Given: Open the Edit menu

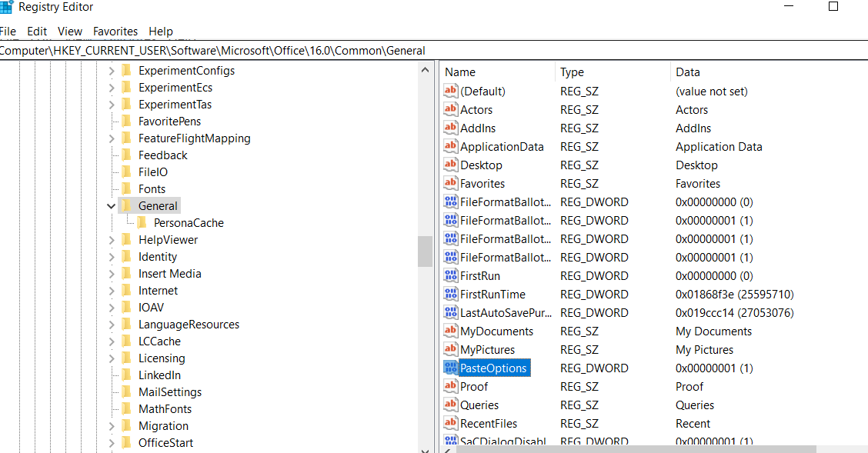Looking at the screenshot, I should click(x=37, y=32).
